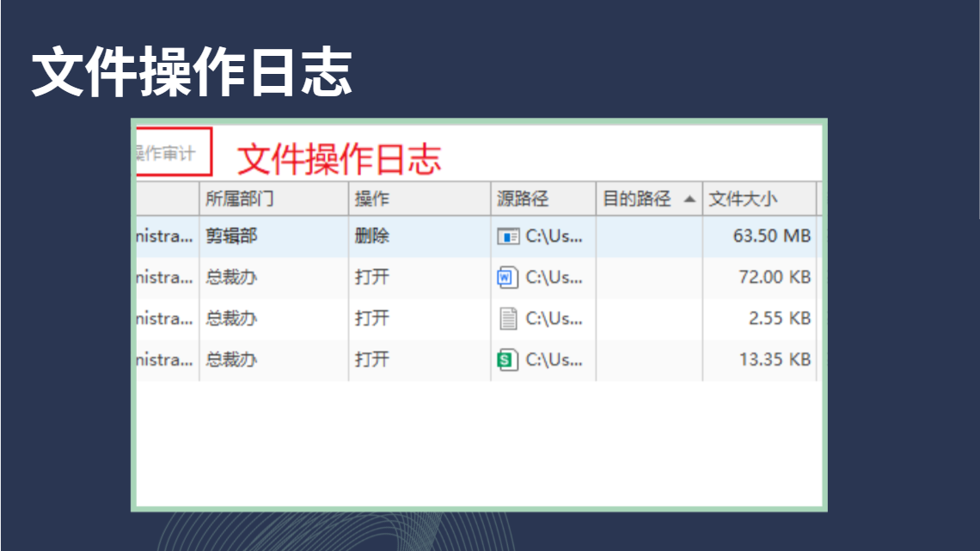The height and width of the screenshot is (551, 980).
Task: Sort by the 源路径 column header
Action: pos(543,199)
